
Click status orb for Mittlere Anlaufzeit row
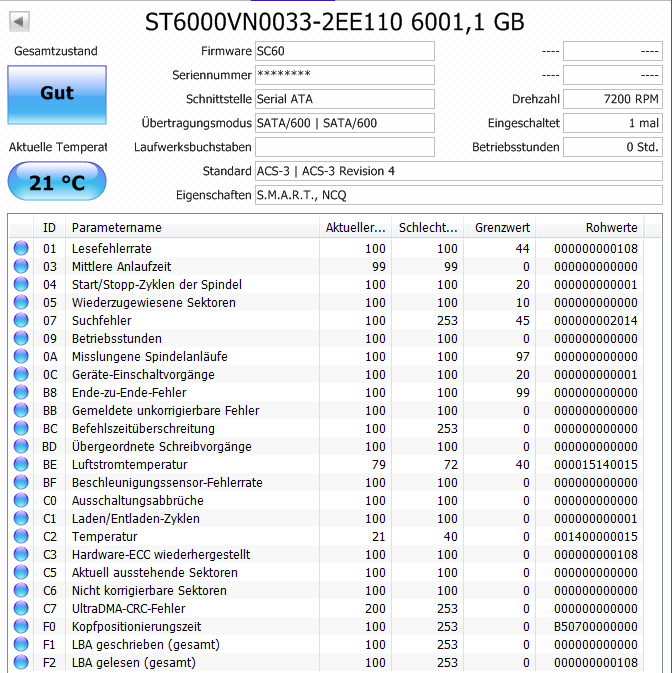point(21,266)
